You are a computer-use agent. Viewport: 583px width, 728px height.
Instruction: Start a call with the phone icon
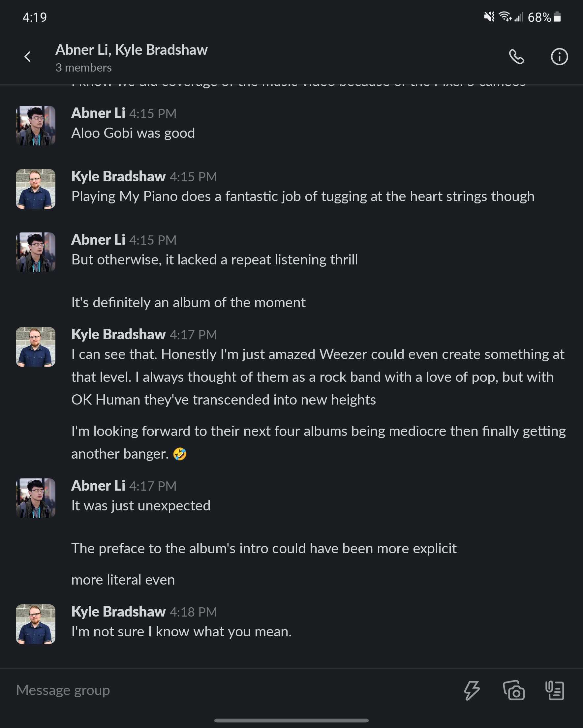pos(516,57)
